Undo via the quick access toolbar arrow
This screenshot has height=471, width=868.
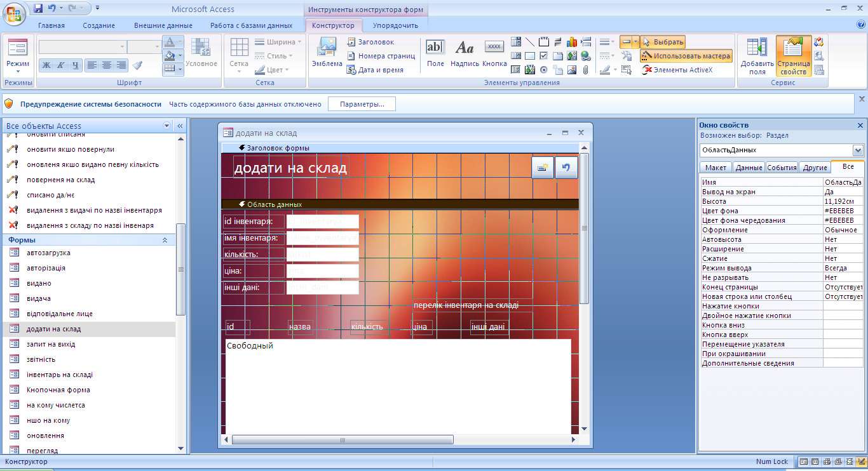pyautogui.click(x=52, y=9)
